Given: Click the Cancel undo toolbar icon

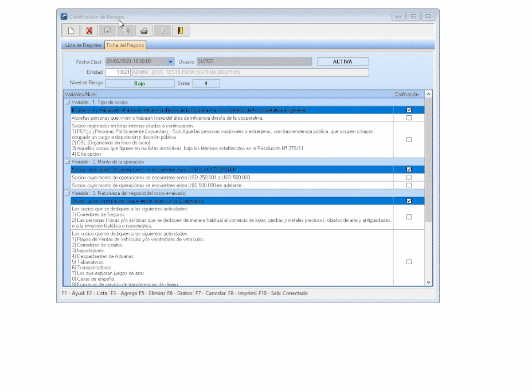Looking at the screenshot, I should (x=126, y=31).
